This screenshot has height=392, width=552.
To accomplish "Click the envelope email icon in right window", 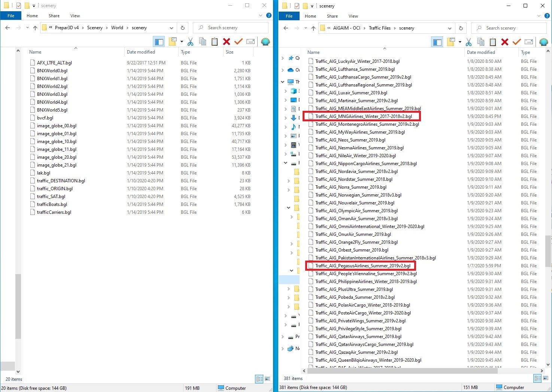I will pyautogui.click(x=529, y=42).
